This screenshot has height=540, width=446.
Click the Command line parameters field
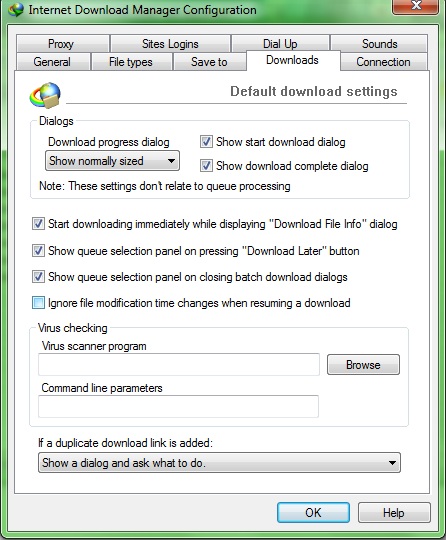(178, 407)
